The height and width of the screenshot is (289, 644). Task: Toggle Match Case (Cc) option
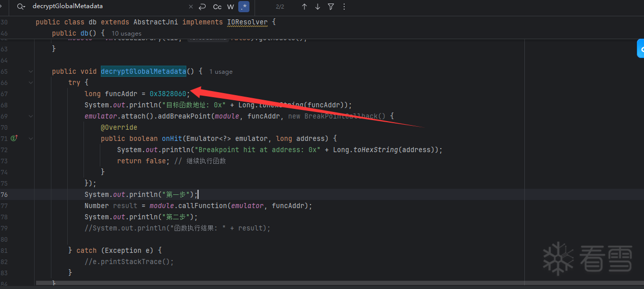pyautogui.click(x=217, y=7)
